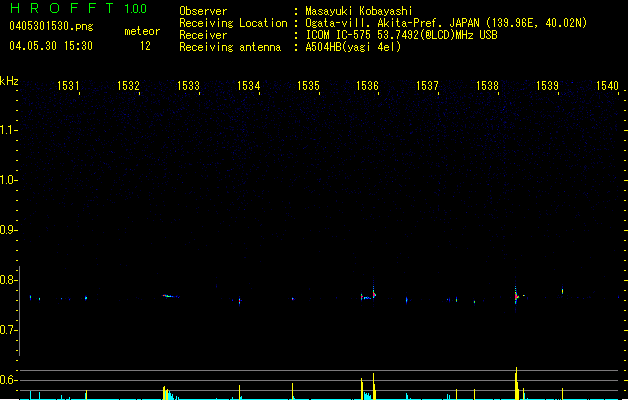Click the 1532 time axis marker

128,85
